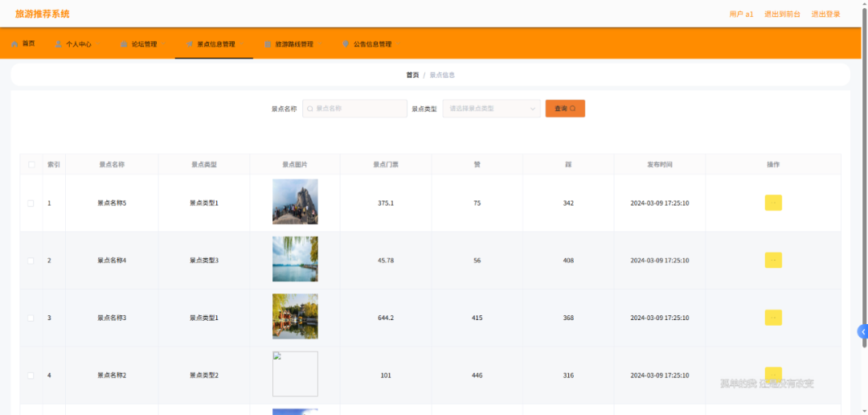Click the 景点类型3 cell
The width and height of the screenshot is (868, 415).
point(204,261)
